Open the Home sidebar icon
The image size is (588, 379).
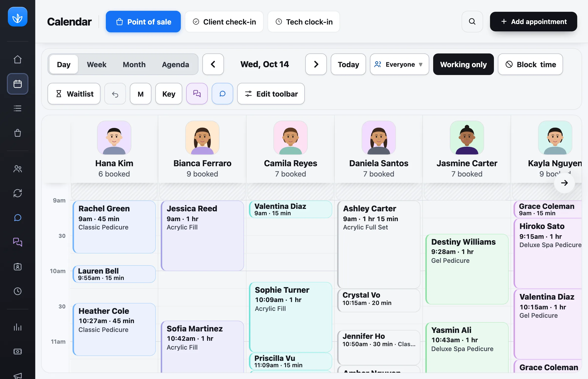pyautogui.click(x=17, y=59)
